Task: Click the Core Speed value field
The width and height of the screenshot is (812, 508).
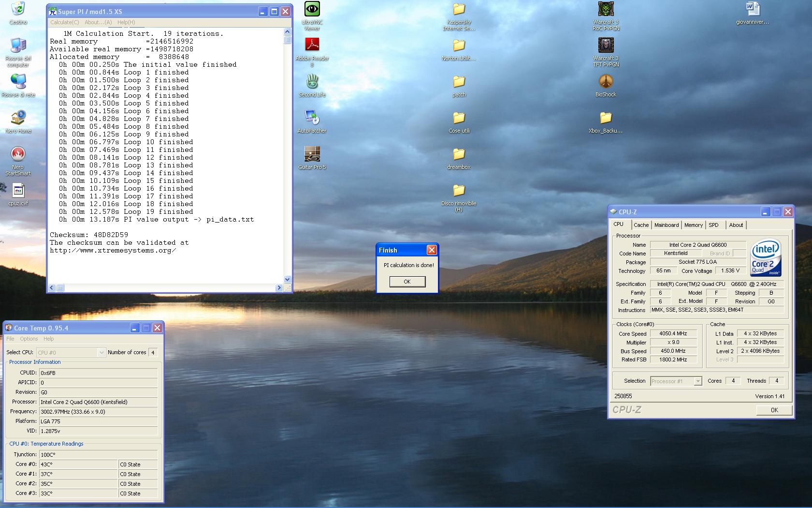Action: [x=674, y=333]
